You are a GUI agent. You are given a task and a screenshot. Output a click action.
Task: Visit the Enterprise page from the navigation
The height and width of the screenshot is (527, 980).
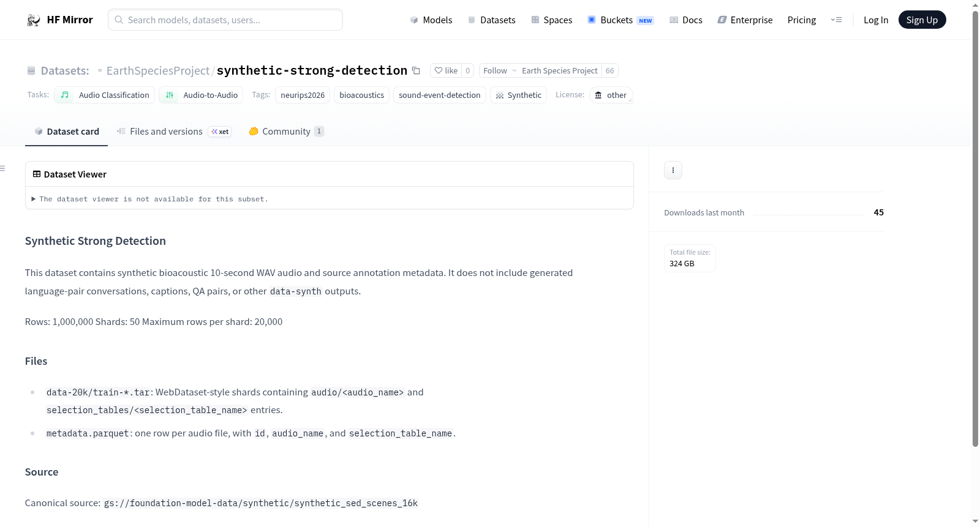pos(745,20)
